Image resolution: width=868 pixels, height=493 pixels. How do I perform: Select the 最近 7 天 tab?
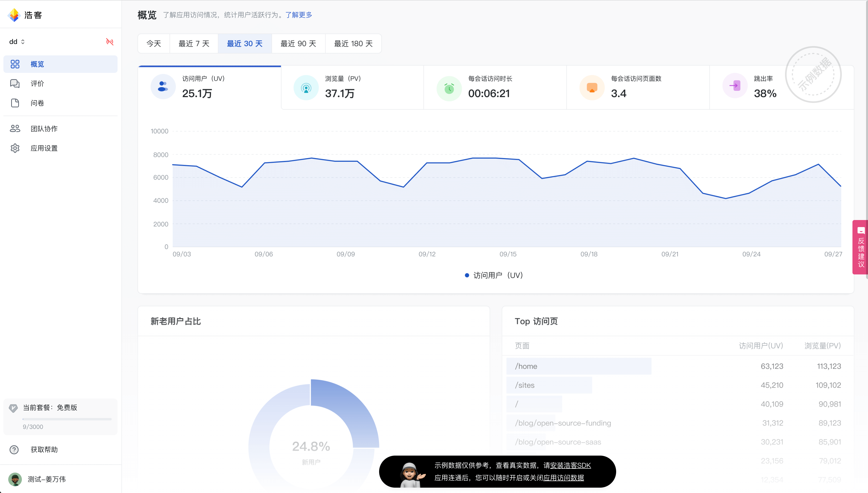pos(194,44)
